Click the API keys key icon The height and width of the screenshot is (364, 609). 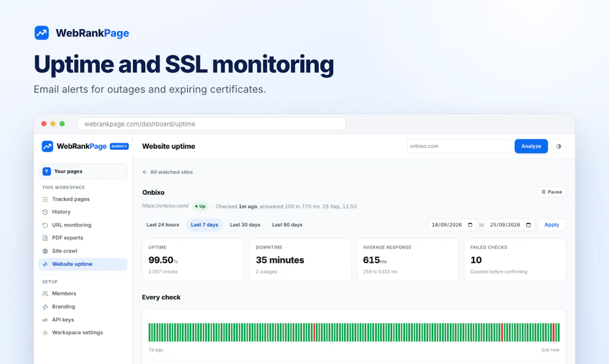45,320
